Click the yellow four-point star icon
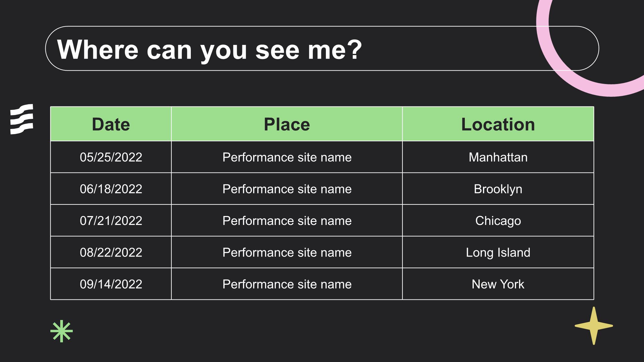 [x=594, y=326]
